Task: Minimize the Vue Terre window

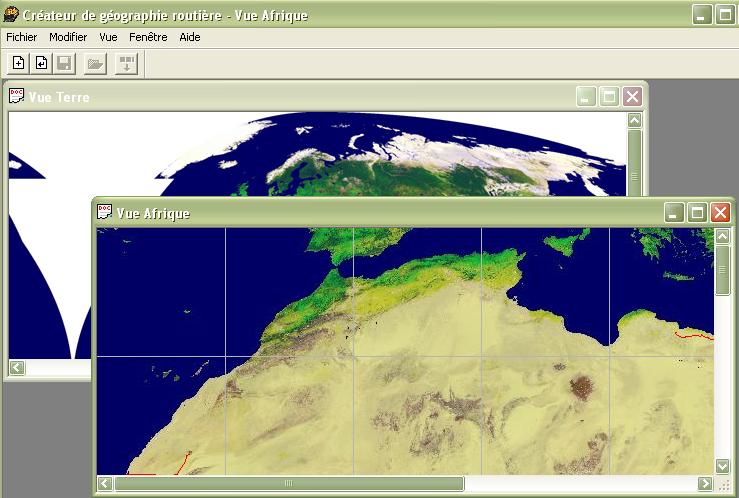Action: click(x=586, y=97)
